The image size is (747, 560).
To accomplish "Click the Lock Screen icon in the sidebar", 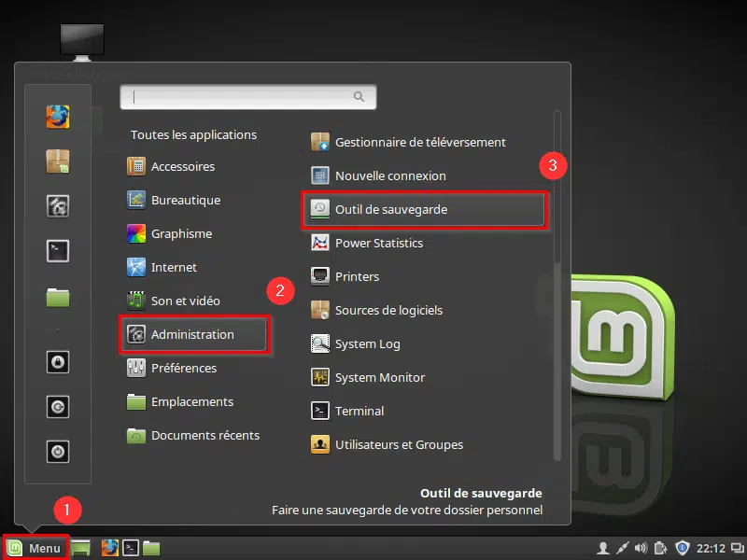I will click(x=58, y=362).
